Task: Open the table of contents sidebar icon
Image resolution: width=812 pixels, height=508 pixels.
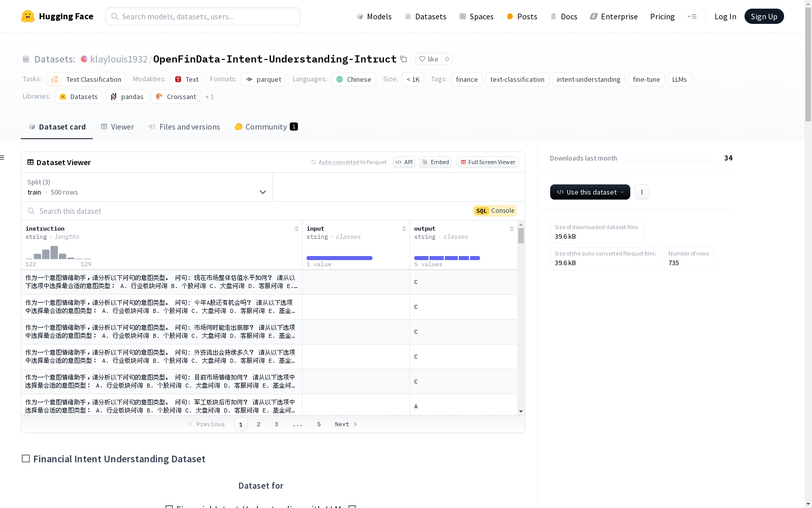Action: 2,157
